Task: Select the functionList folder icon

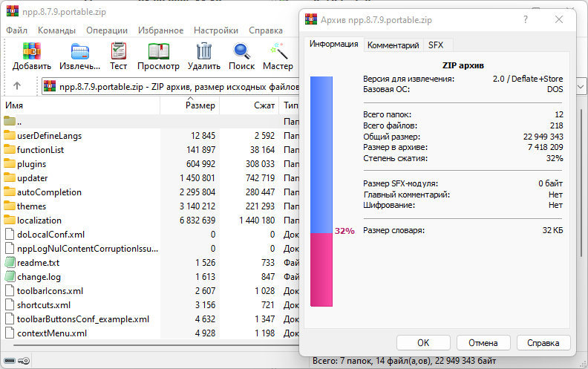Action: (10, 150)
